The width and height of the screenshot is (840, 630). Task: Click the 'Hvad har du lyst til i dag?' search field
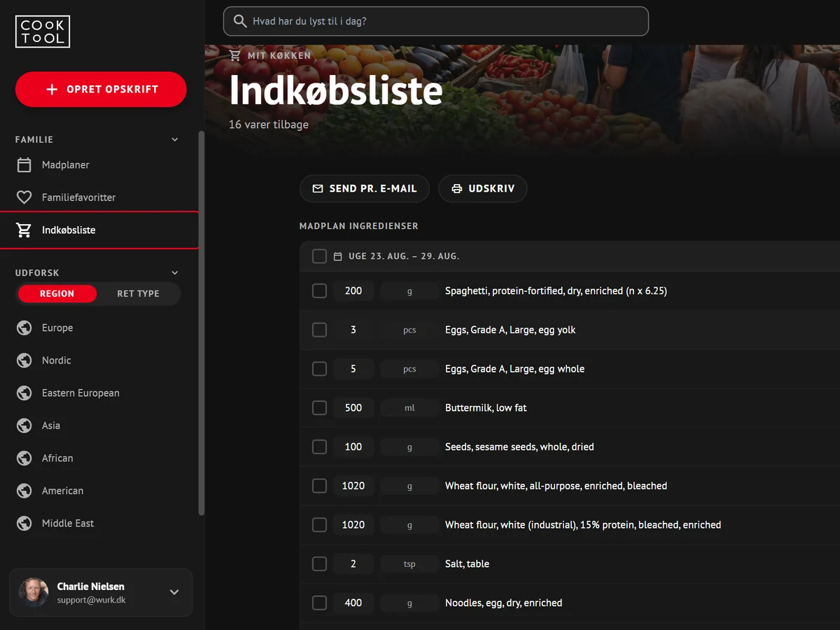436,21
